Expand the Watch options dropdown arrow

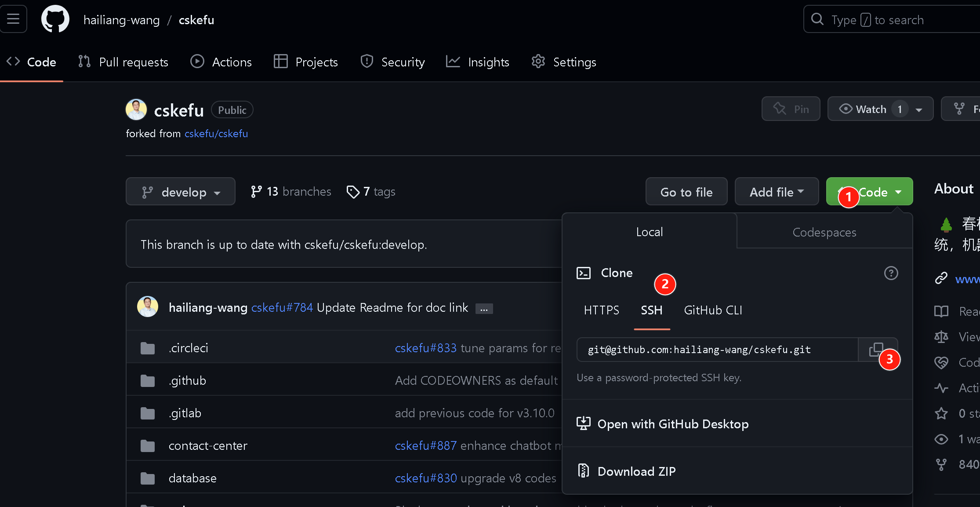coord(919,109)
